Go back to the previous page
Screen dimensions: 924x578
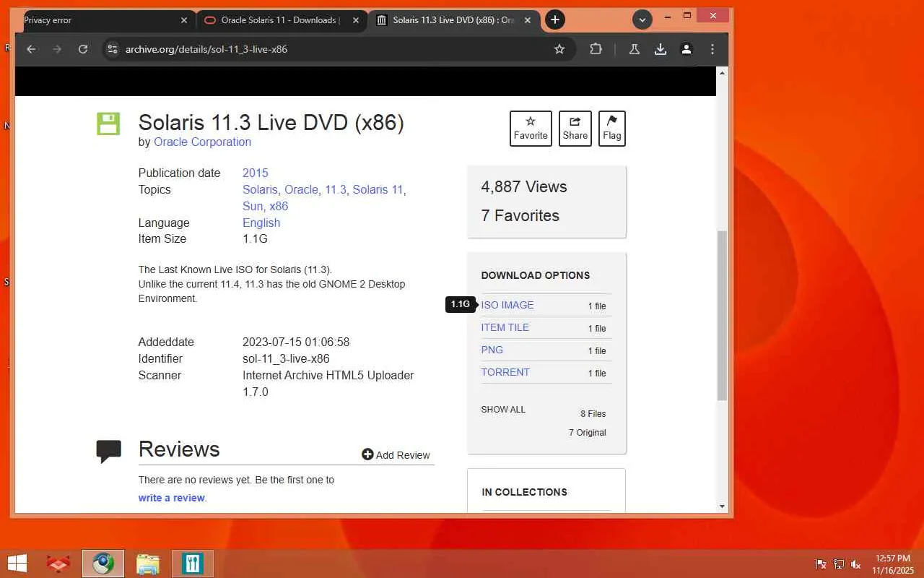(31, 49)
